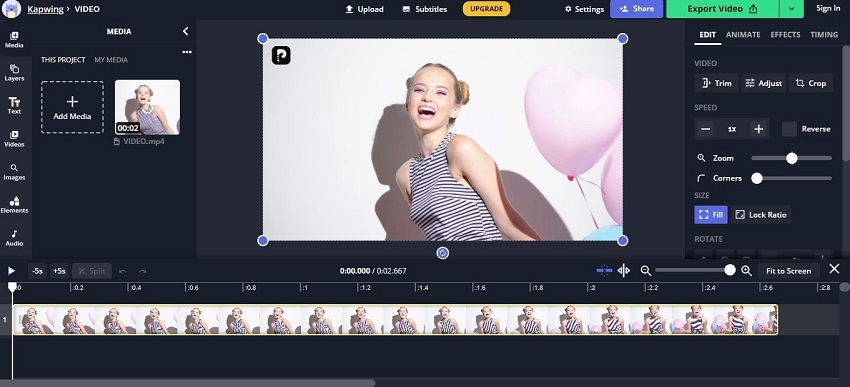Click the Add Media box

(x=72, y=107)
